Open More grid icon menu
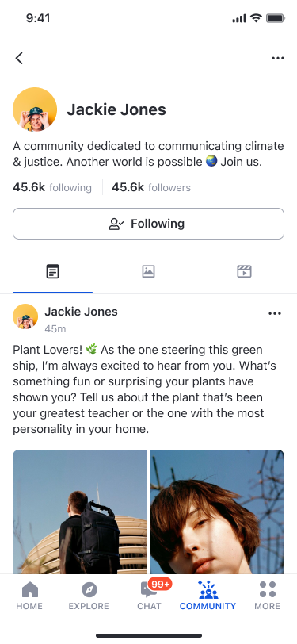The height and width of the screenshot is (644, 297). (x=268, y=596)
